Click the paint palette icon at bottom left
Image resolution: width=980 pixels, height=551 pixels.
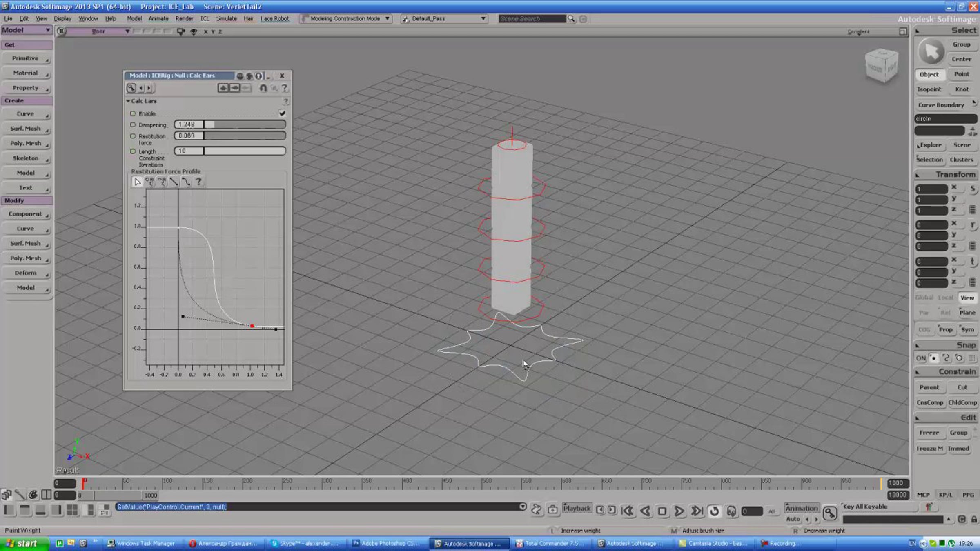click(x=33, y=495)
